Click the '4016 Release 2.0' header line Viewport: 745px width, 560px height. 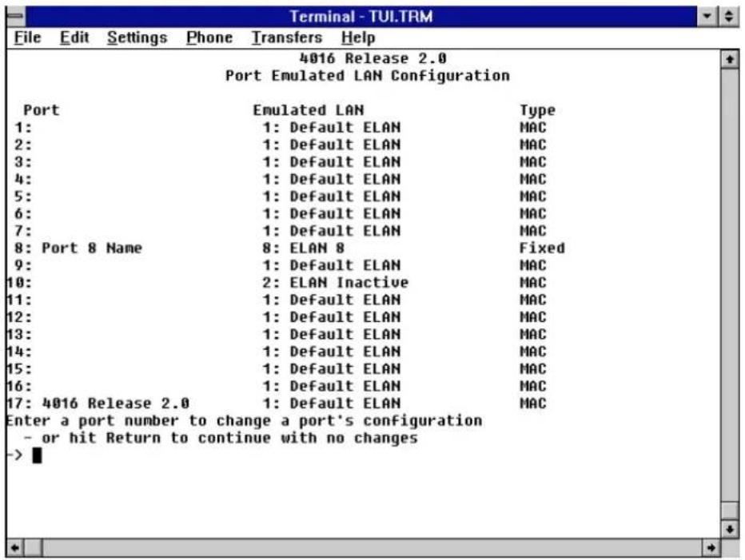(373, 58)
